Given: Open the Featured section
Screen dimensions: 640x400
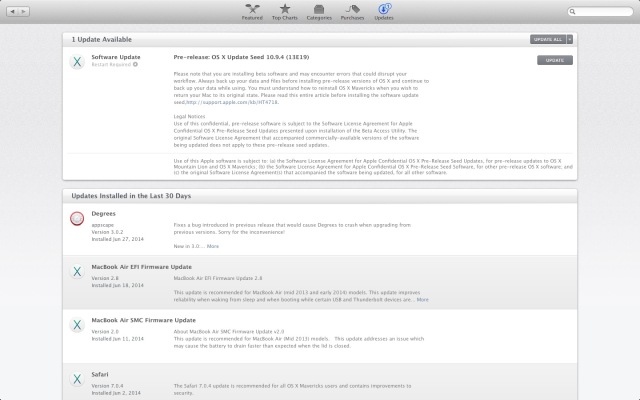Looking at the screenshot, I should tap(252, 12).
